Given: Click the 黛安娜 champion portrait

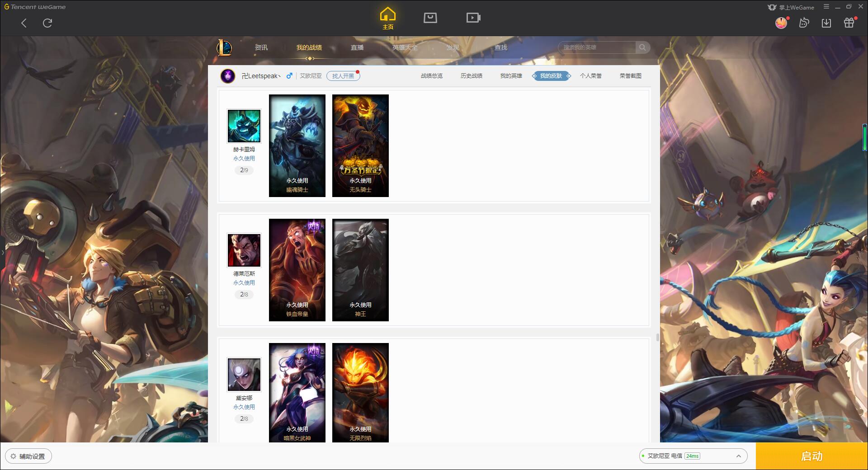Looking at the screenshot, I should coord(244,375).
